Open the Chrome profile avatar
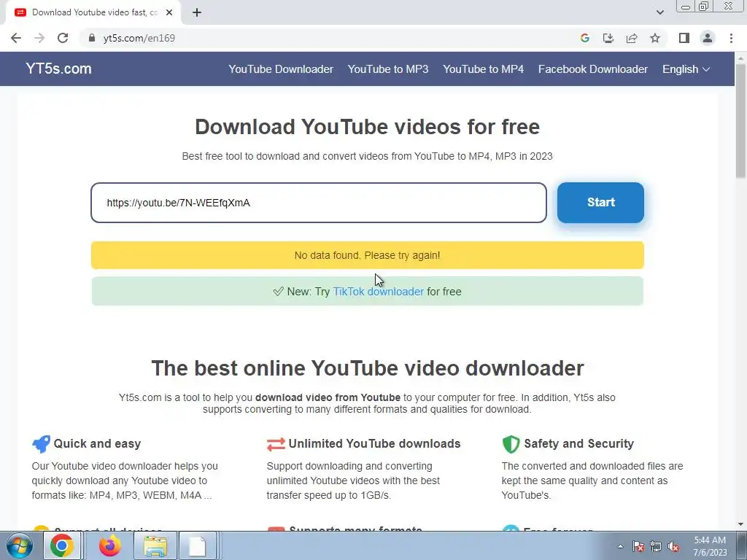747x560 pixels. (x=708, y=38)
